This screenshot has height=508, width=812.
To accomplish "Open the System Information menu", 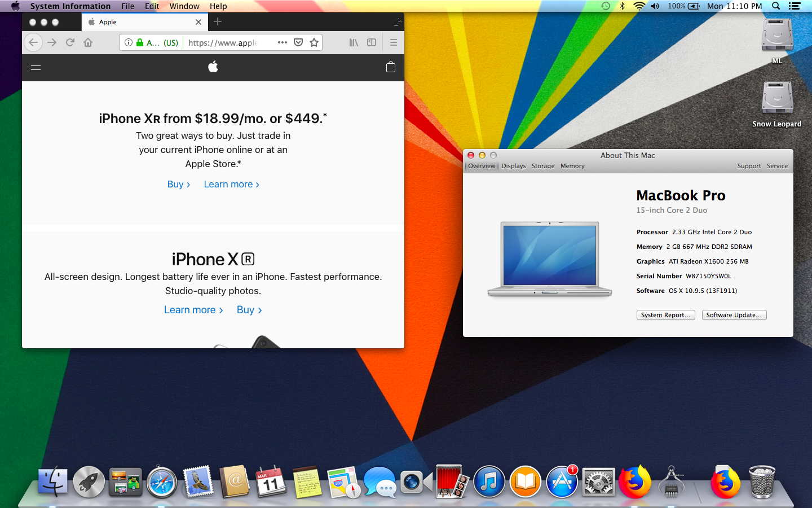I will click(70, 6).
